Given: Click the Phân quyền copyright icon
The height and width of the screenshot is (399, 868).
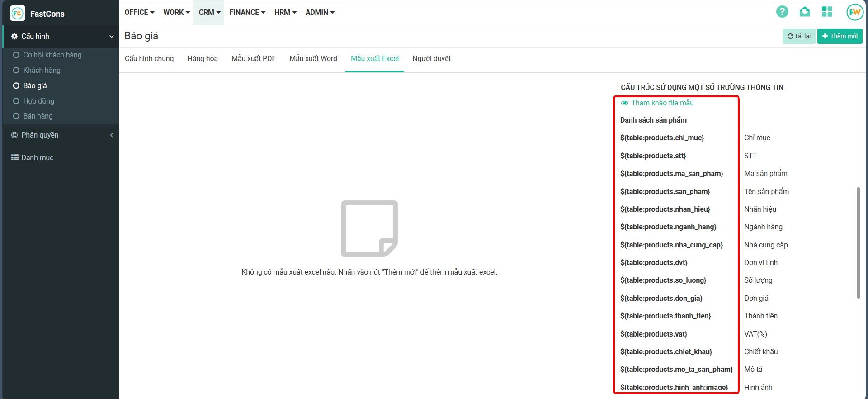Looking at the screenshot, I should pos(14,135).
